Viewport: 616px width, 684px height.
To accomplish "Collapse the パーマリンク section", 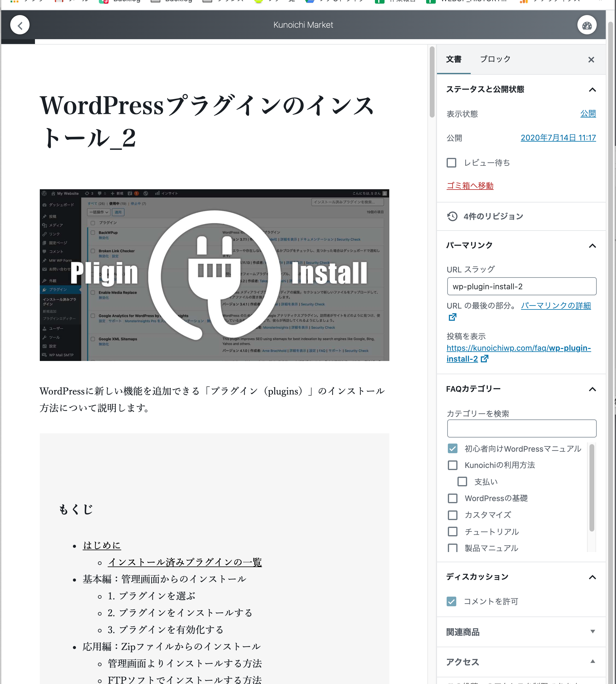I will (x=592, y=246).
